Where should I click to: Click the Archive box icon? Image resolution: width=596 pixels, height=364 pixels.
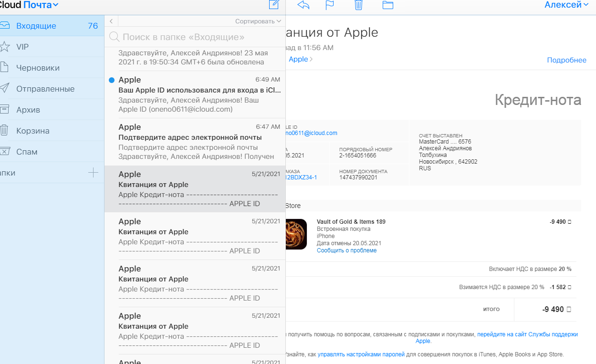(x=4, y=109)
